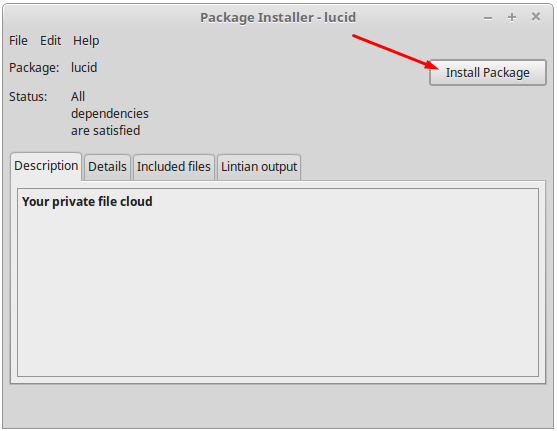The image size is (557, 431).
Task: Click the 'Package Installer - lucid' title bar
Action: 278,17
